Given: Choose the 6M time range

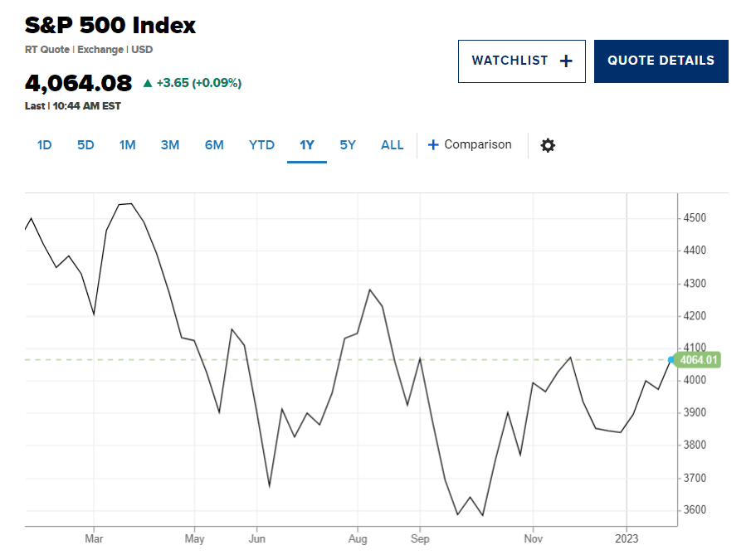Looking at the screenshot, I should [214, 145].
